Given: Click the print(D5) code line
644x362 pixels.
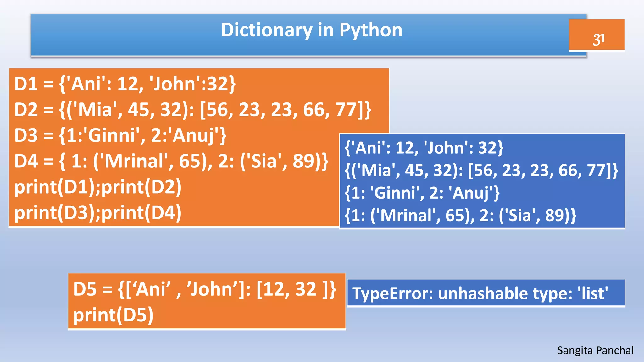Looking at the screenshot, I should click(113, 315).
